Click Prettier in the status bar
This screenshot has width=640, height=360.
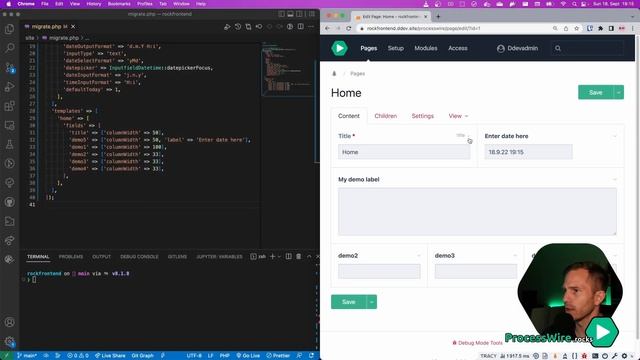278,356
